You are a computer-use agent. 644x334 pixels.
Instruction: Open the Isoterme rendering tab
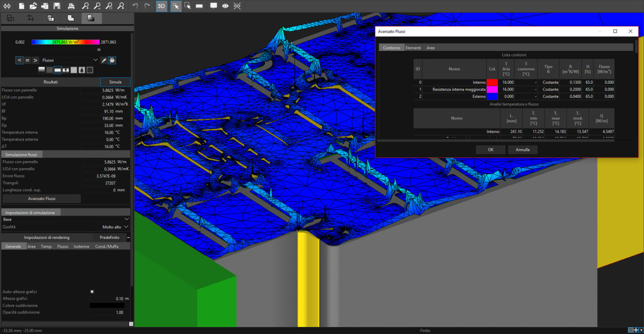pos(82,246)
